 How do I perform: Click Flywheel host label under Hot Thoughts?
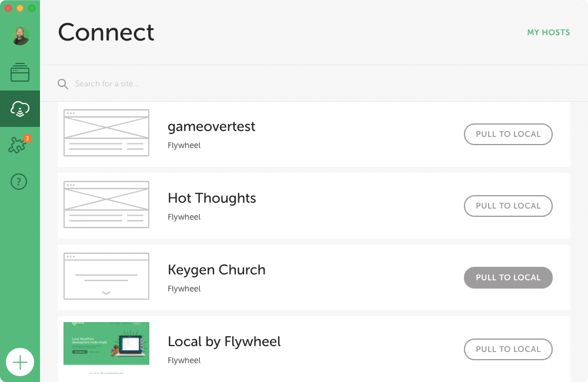[184, 217]
